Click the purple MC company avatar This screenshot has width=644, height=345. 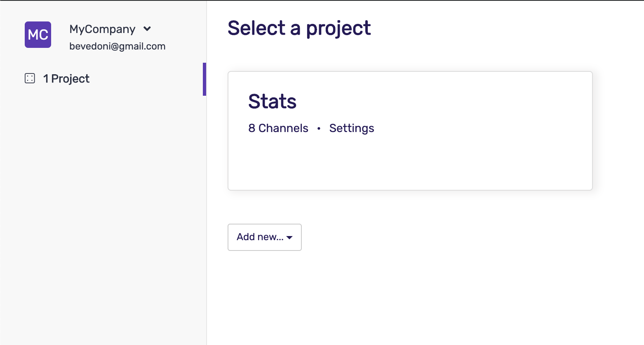pyautogui.click(x=38, y=35)
